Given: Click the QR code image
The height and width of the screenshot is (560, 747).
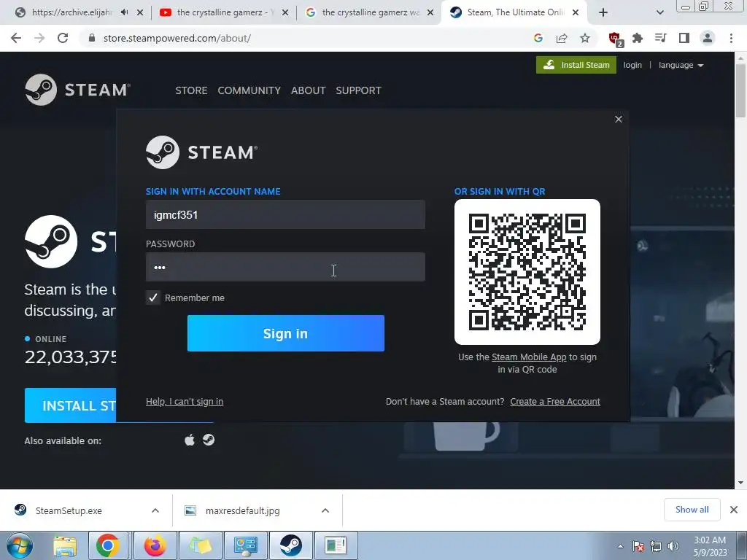Looking at the screenshot, I should 527,272.
